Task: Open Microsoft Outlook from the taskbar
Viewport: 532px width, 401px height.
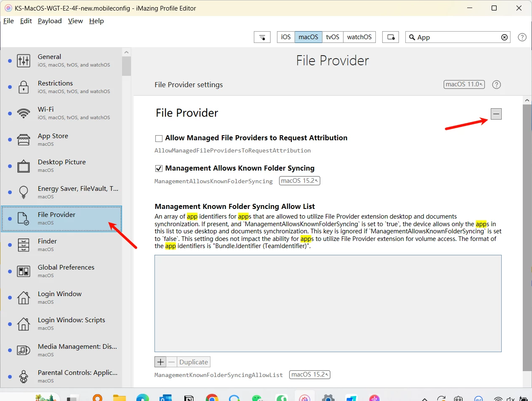Action: (166, 398)
